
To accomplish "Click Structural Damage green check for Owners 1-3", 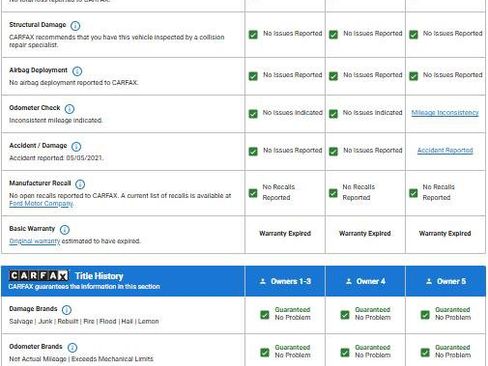I will [x=253, y=35].
